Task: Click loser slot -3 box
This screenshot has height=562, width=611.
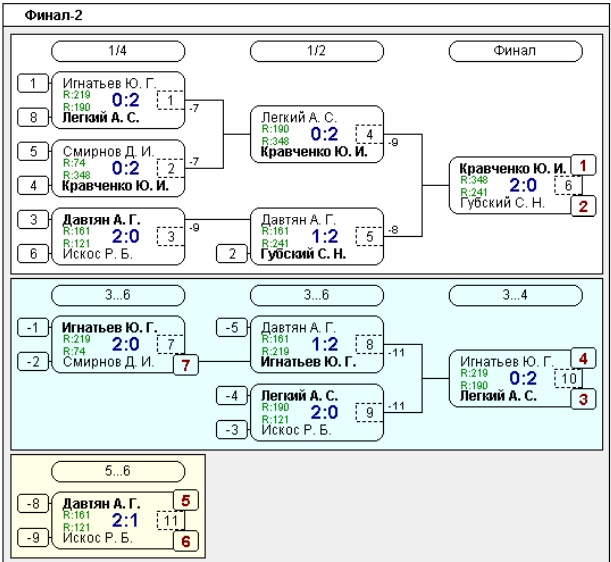Action: coord(232,430)
